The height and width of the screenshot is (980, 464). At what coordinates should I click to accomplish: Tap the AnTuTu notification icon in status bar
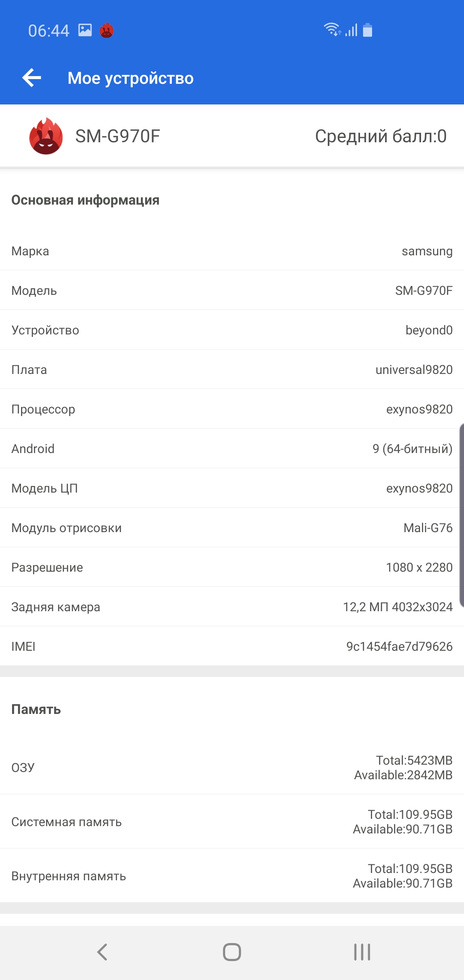tap(107, 31)
